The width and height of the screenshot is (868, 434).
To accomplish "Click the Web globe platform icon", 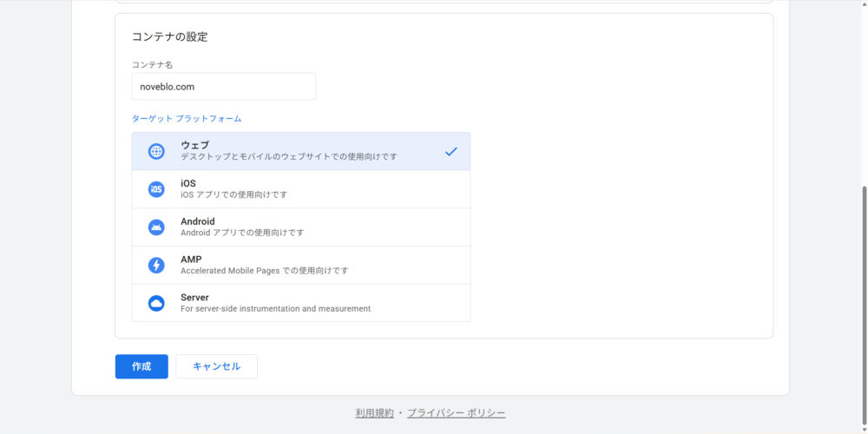I will pyautogui.click(x=156, y=151).
